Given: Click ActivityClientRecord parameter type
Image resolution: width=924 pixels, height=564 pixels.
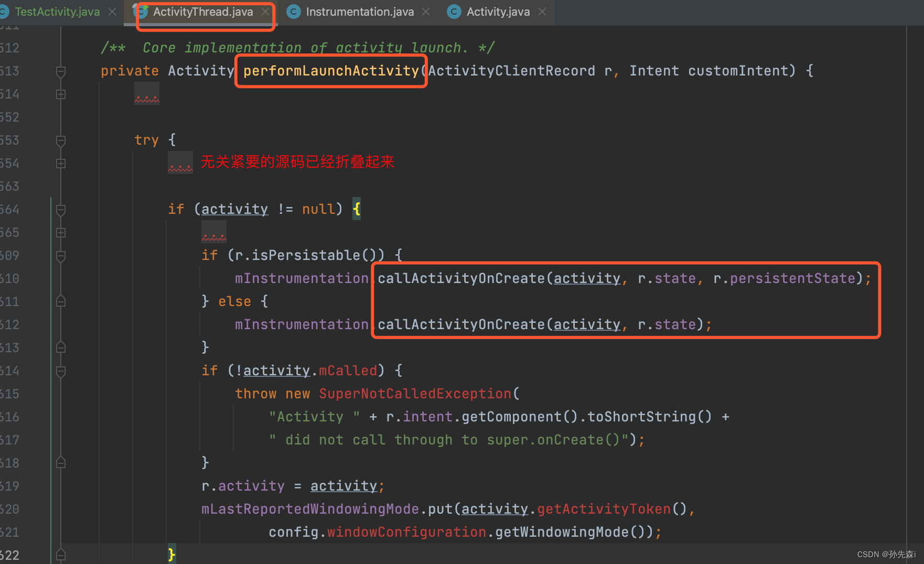Looking at the screenshot, I should pos(511,71).
